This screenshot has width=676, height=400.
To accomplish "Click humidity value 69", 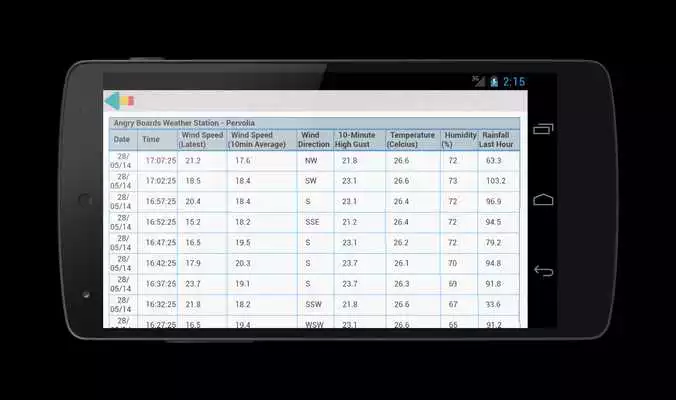I will [x=453, y=284].
